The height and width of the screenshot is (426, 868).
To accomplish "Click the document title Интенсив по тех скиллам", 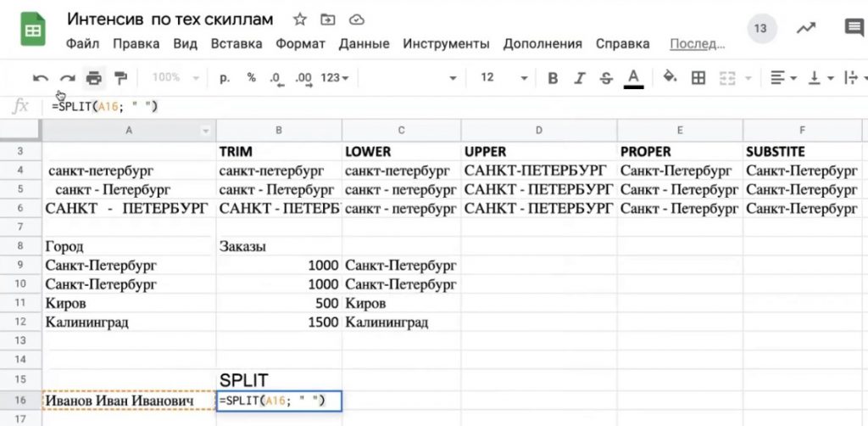I will [x=170, y=20].
